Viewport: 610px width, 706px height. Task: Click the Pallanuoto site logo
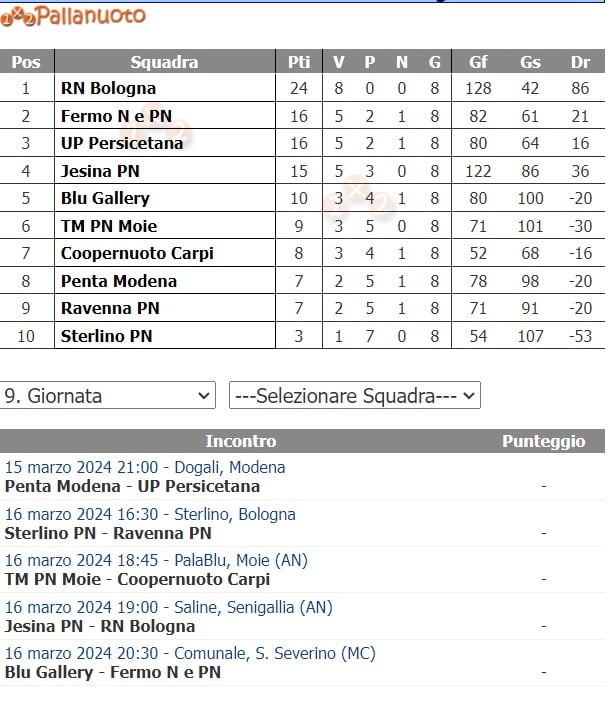coord(73,15)
